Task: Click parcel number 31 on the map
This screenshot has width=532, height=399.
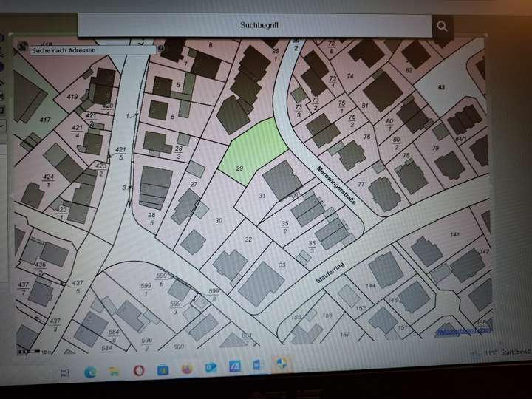Action: pos(262,196)
